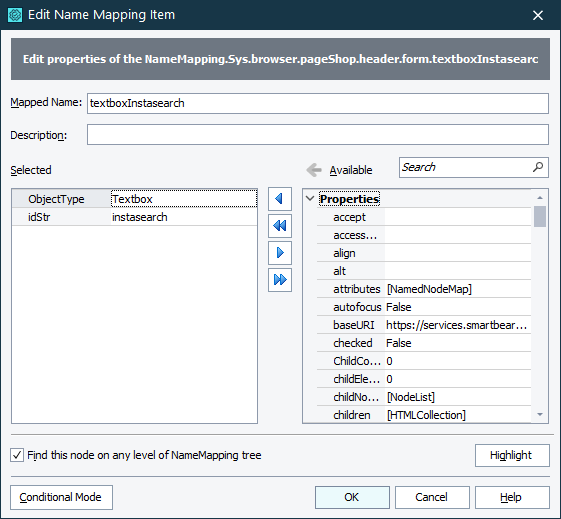The height and width of the screenshot is (519, 561).
Task: Toggle Find this node on any level checkbox
Action: [x=17, y=455]
